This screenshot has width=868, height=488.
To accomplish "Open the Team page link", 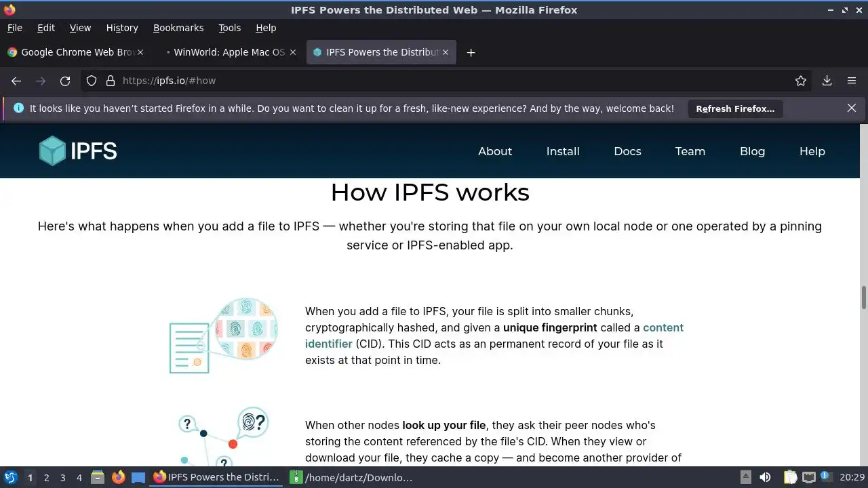I will (x=690, y=151).
